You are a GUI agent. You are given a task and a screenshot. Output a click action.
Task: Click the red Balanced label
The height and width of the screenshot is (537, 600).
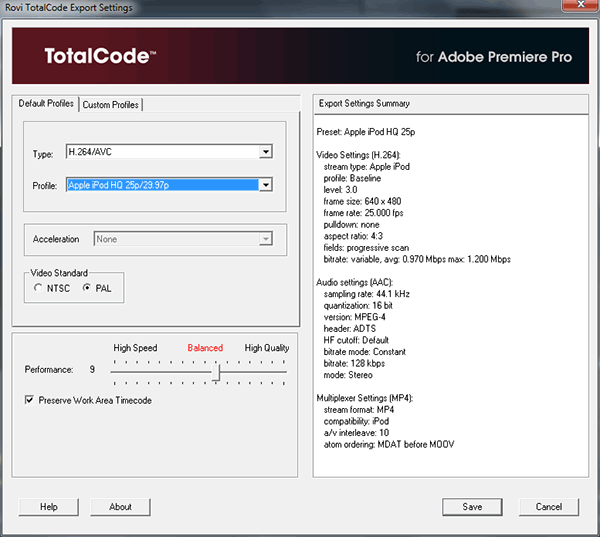205,348
